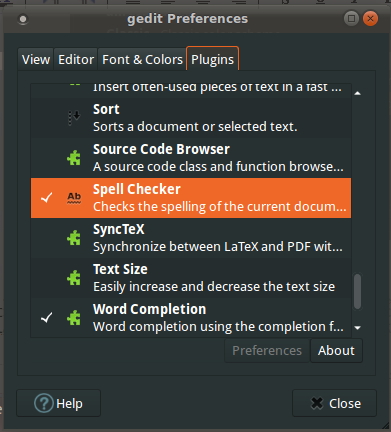This screenshot has width=391, height=432.
Task: Click the Word Completion puzzle piece icon
Action: [74, 318]
